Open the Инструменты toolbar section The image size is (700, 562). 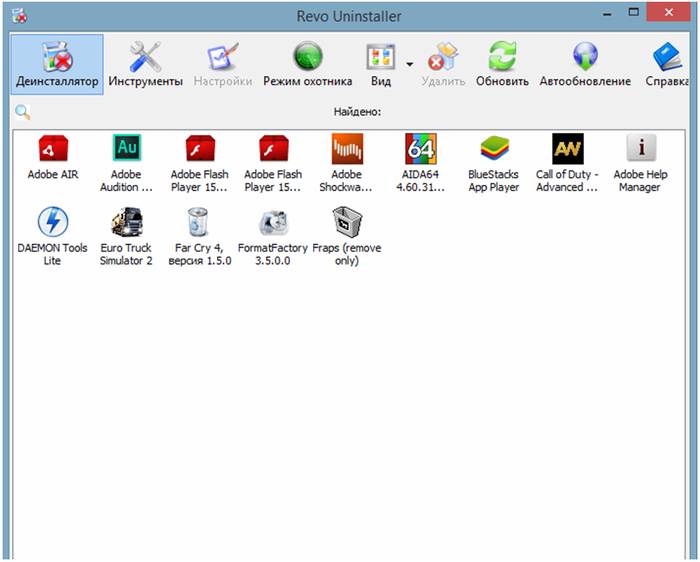click(146, 64)
